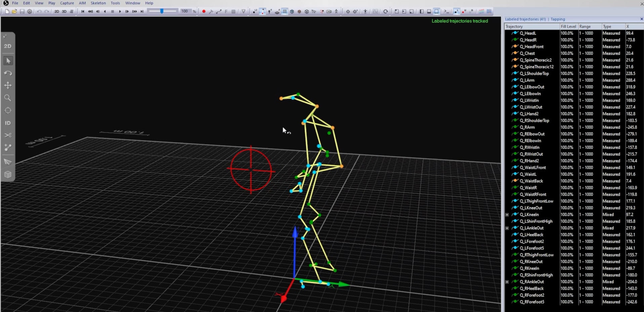Switch to 2D in left viewport sidebar

(8, 46)
